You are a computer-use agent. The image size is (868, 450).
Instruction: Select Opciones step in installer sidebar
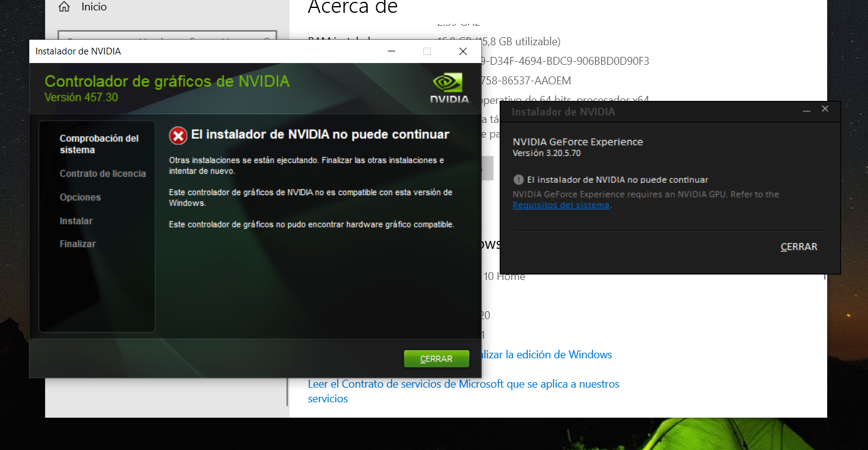80,197
